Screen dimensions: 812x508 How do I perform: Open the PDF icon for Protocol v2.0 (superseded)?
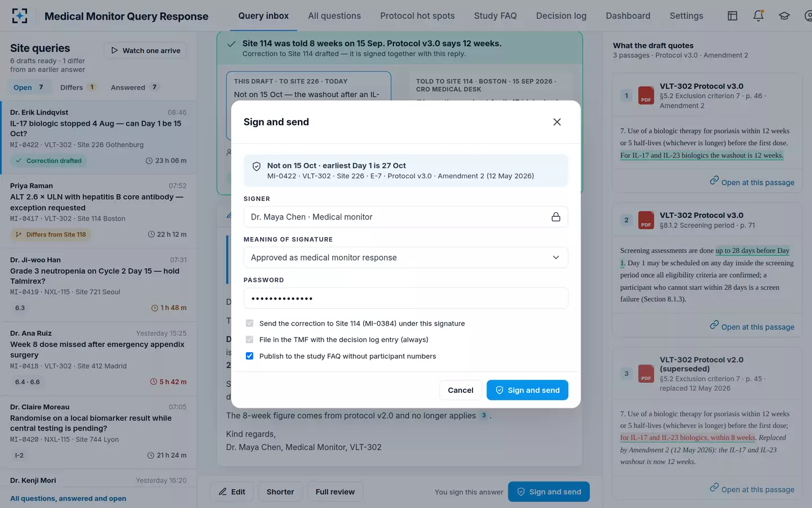(x=646, y=373)
